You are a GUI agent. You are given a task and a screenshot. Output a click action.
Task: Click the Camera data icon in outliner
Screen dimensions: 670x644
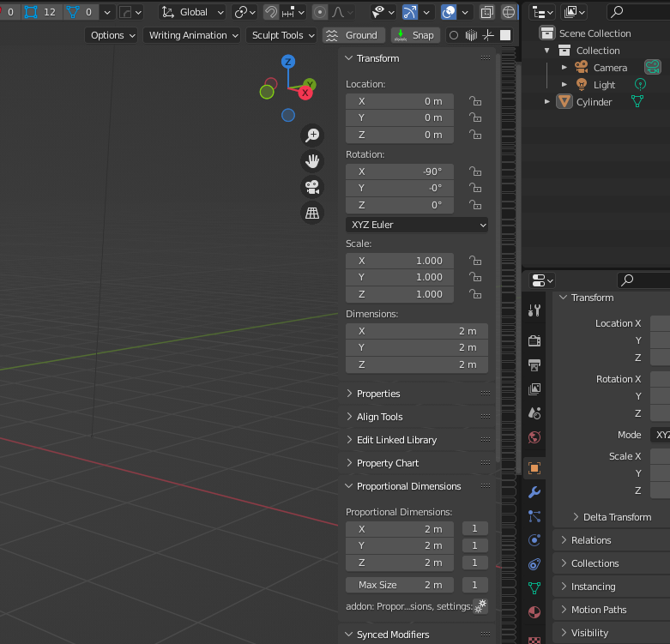pos(653,67)
